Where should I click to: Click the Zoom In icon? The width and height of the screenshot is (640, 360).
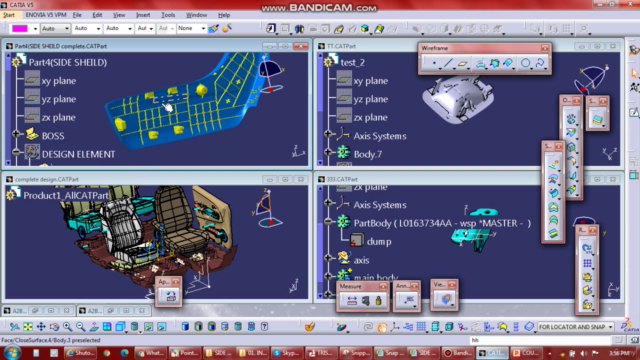[67, 327]
